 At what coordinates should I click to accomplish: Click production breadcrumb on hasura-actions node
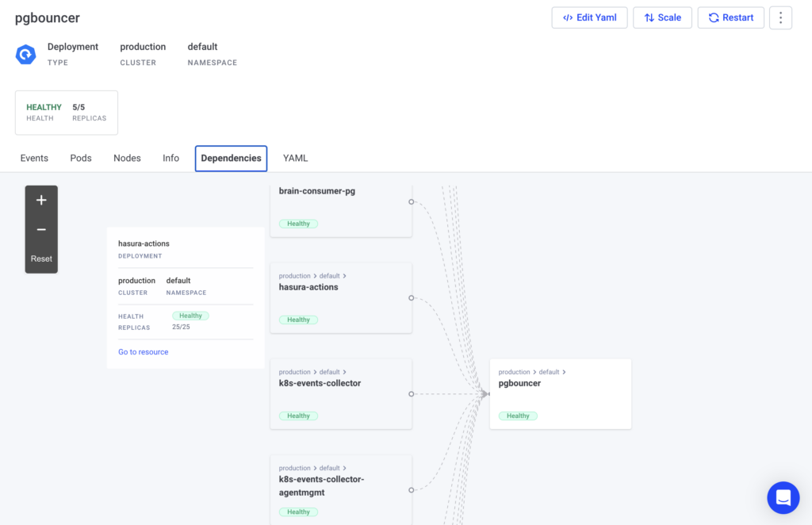(x=295, y=276)
